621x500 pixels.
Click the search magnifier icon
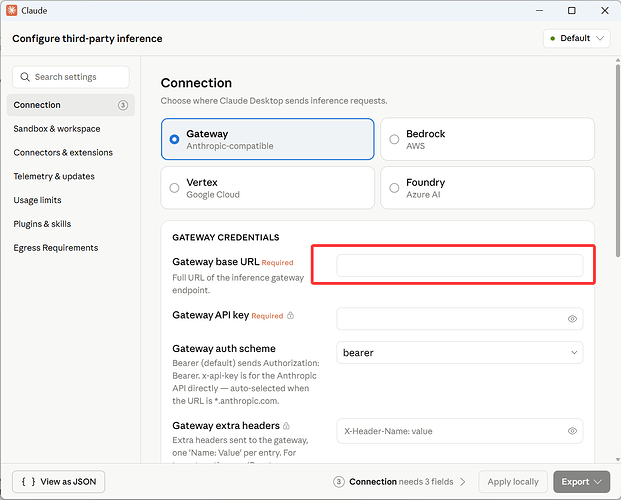point(25,77)
